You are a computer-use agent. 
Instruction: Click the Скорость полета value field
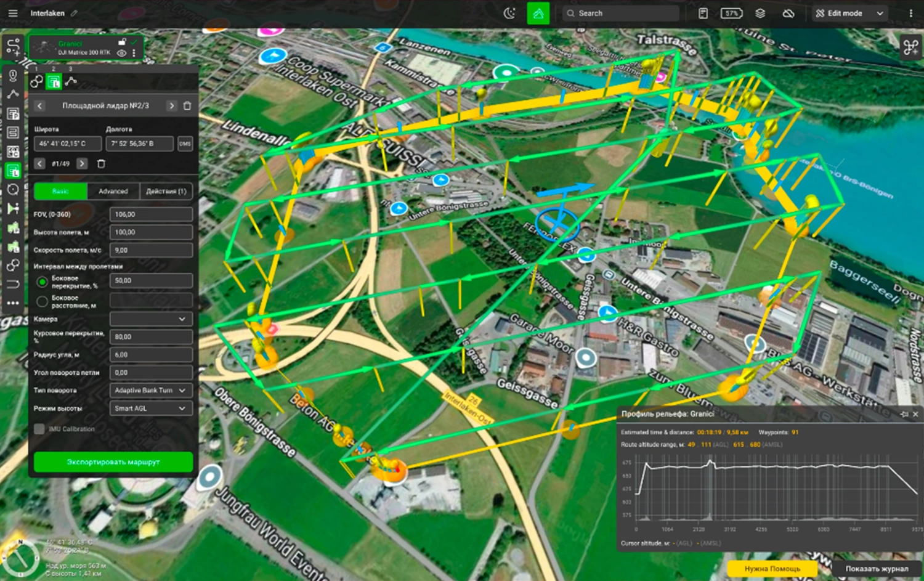[x=151, y=250]
